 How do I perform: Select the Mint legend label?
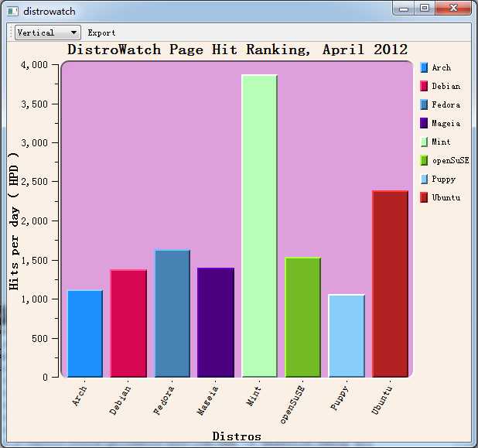(x=441, y=142)
